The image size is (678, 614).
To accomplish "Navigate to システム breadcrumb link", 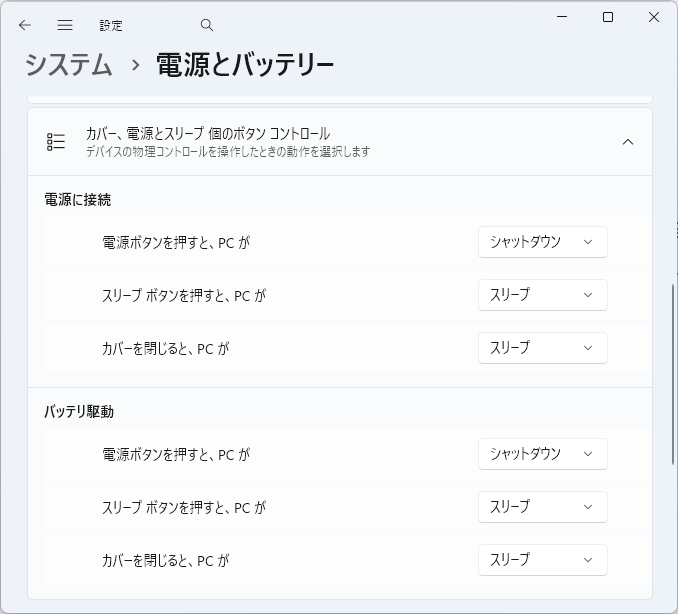I will pyautogui.click(x=69, y=65).
